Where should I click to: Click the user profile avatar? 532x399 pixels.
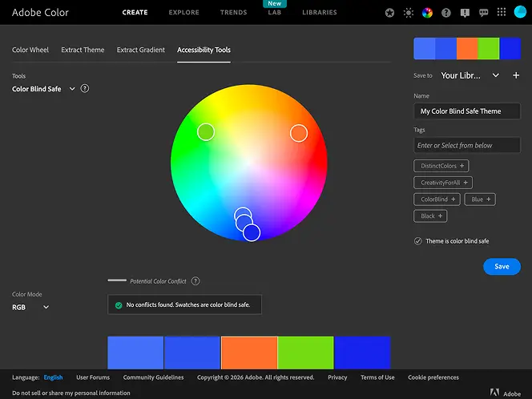point(520,12)
